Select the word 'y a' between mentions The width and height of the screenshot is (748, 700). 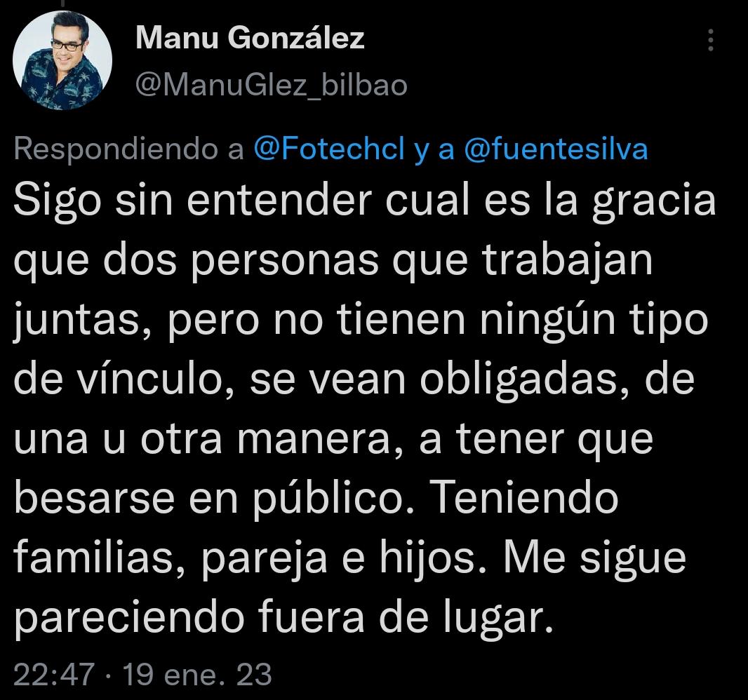pos(434,149)
